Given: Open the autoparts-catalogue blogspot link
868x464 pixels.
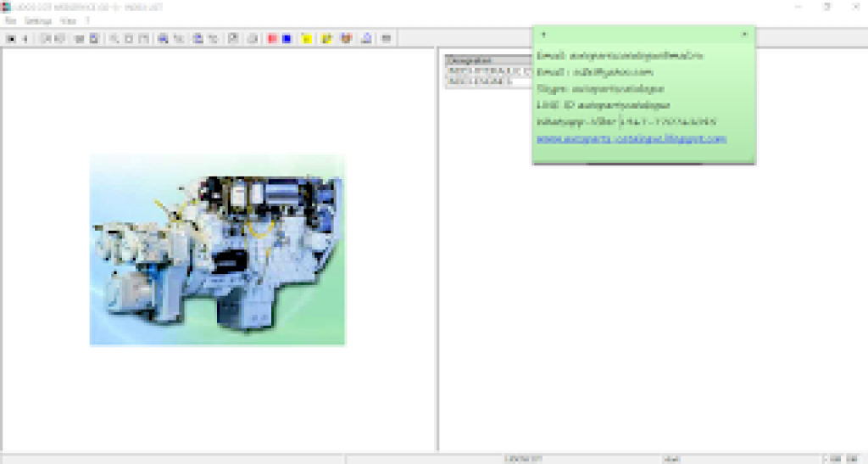Looking at the screenshot, I should point(631,138).
